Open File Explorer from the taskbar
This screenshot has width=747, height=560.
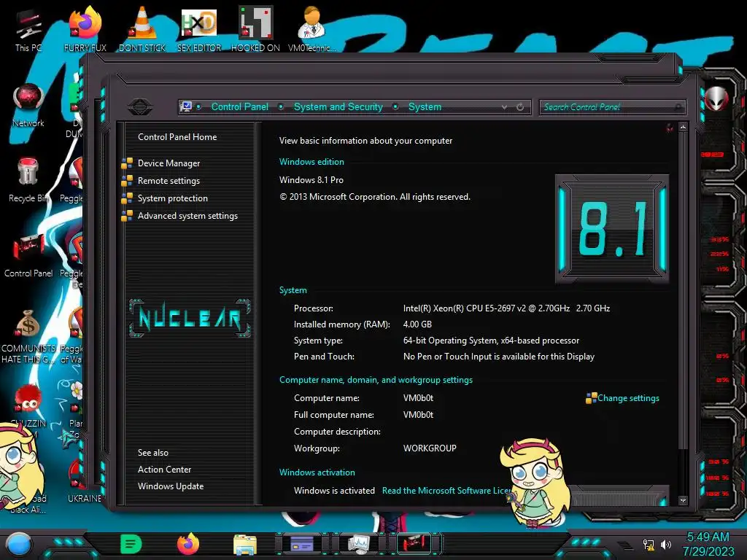245,545
